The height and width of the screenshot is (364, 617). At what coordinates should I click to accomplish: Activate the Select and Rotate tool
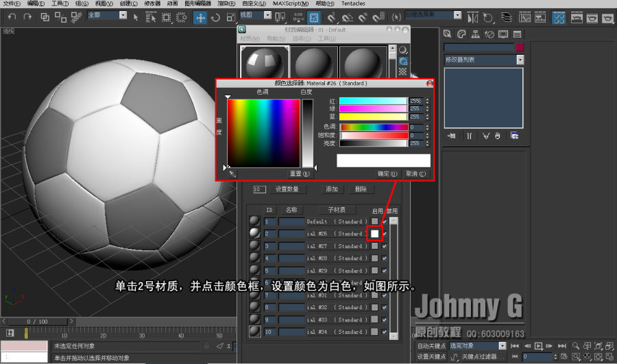pyautogui.click(x=215, y=18)
